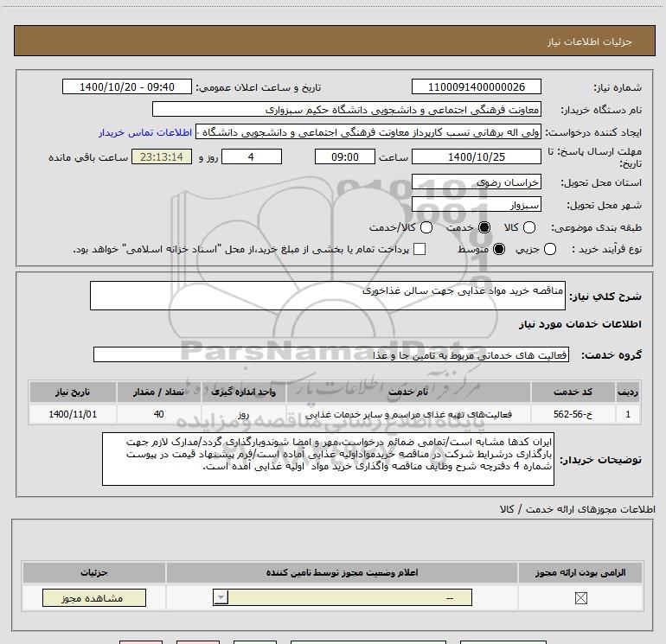666x644 pixels.
Task: Click the need number field 1100091400000026
Action: point(476,86)
